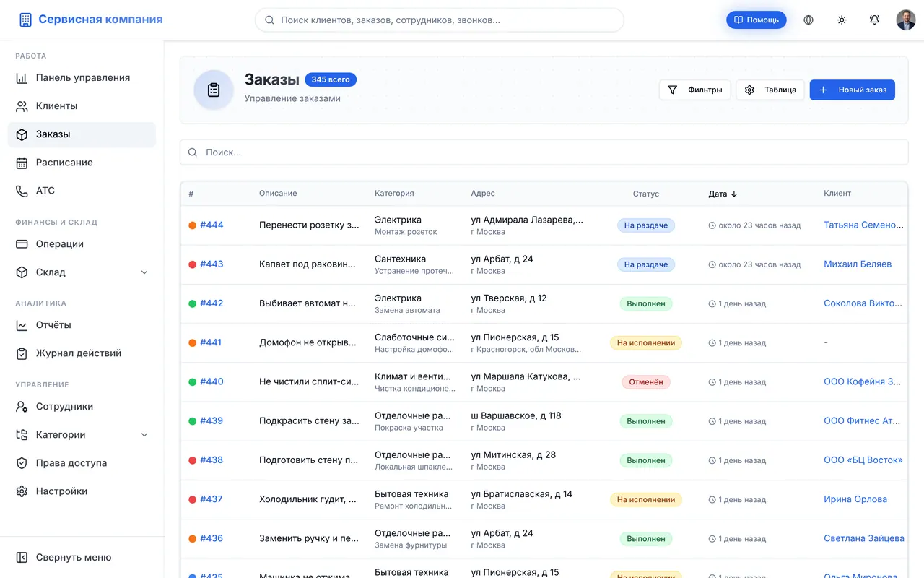
Task: Open Таблица column settings
Action: [770, 90]
